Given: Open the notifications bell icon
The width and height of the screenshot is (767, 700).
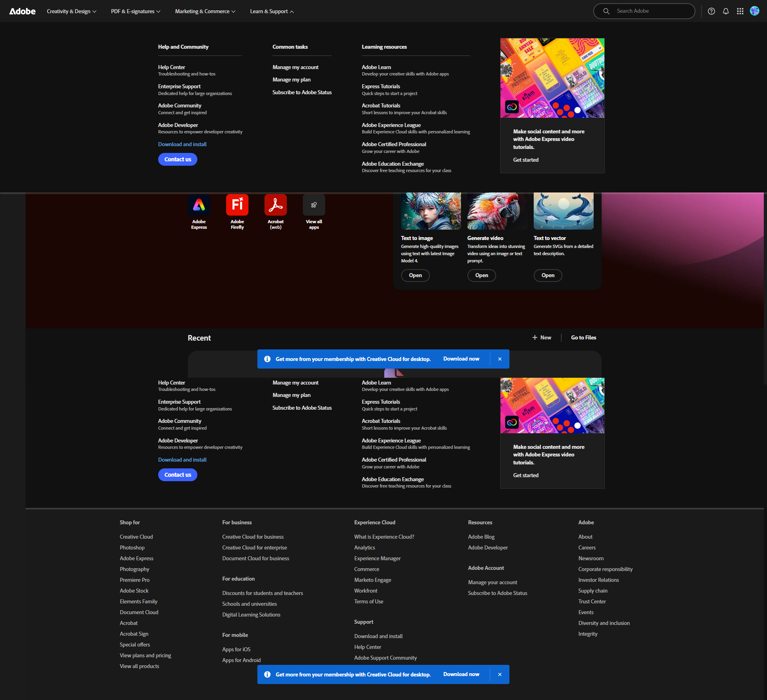Looking at the screenshot, I should 726,11.
